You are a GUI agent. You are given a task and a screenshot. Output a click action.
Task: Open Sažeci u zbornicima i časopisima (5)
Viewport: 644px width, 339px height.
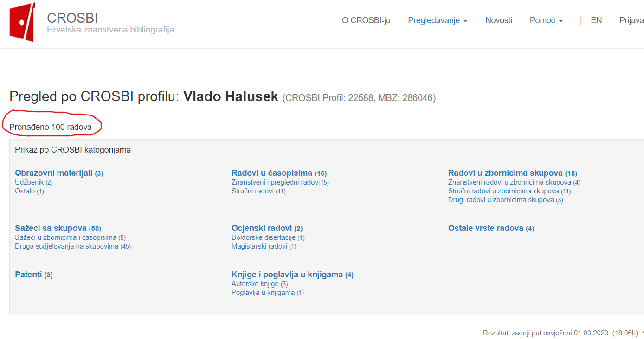(70, 237)
